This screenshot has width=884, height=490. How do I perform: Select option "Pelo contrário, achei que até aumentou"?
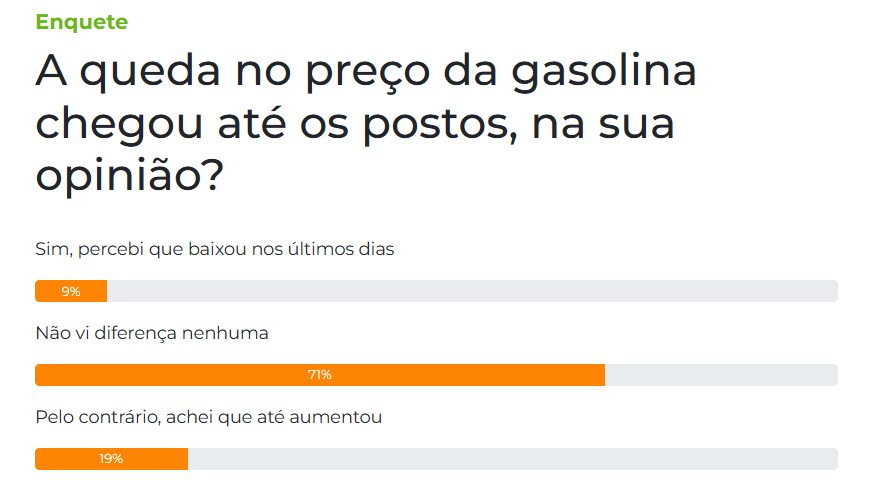coord(209,417)
